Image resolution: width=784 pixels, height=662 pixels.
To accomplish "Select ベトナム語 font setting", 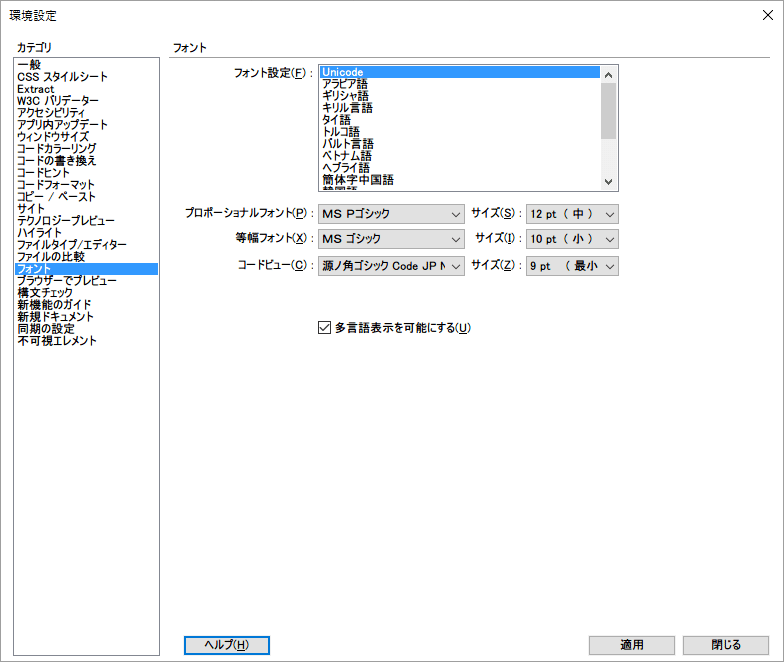I will 460,156.
